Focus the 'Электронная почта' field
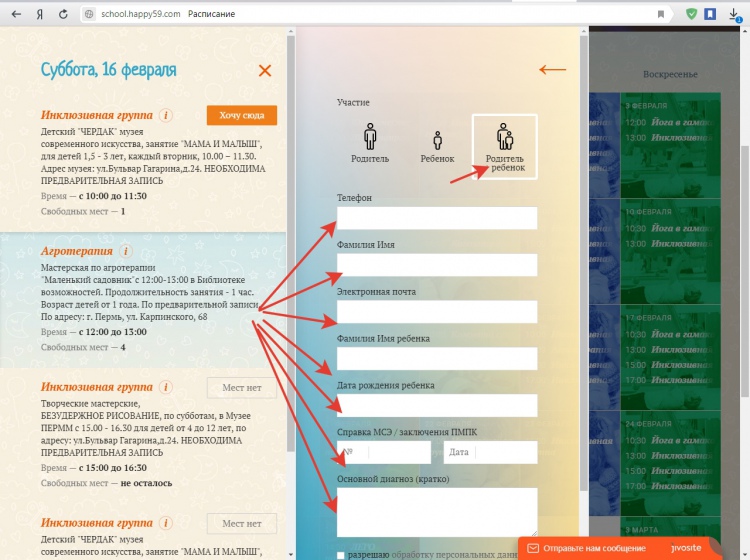 (x=437, y=312)
